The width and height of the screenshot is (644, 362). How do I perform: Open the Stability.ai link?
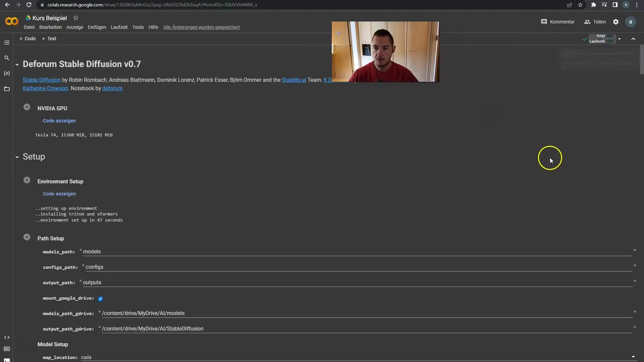tap(294, 80)
